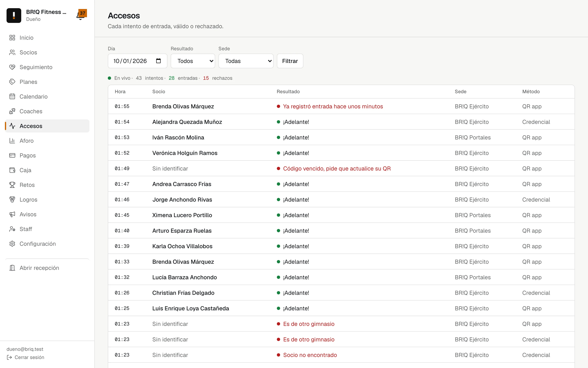The height and width of the screenshot is (368, 588).
Task: Click 'Ya registró entrada hace unos minutos' result
Action: 333,106
